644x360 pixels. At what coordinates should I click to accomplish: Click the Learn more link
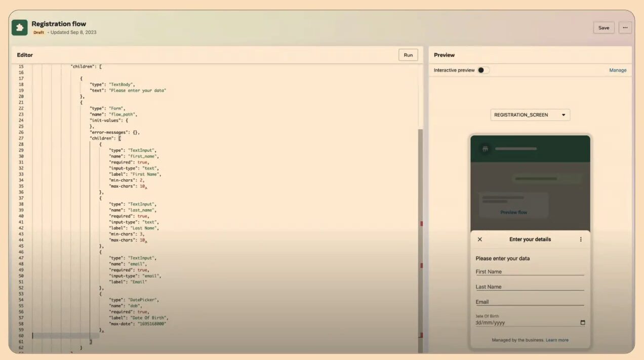tap(557, 340)
